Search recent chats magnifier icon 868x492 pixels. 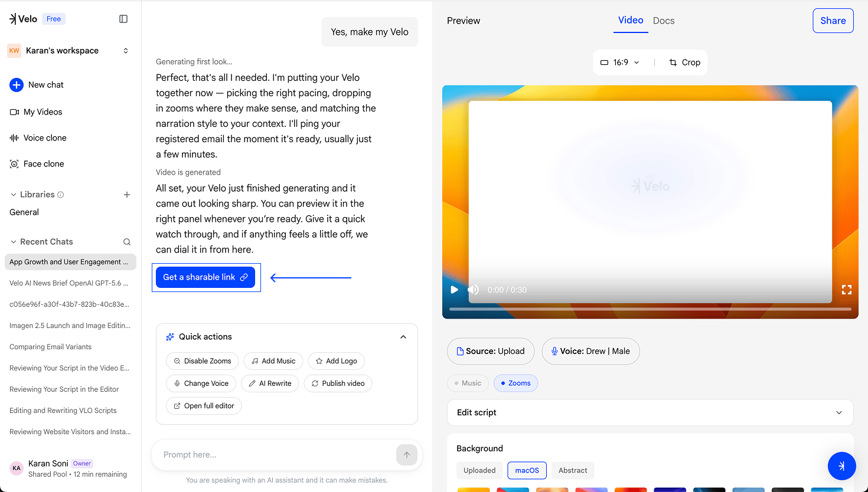point(127,242)
